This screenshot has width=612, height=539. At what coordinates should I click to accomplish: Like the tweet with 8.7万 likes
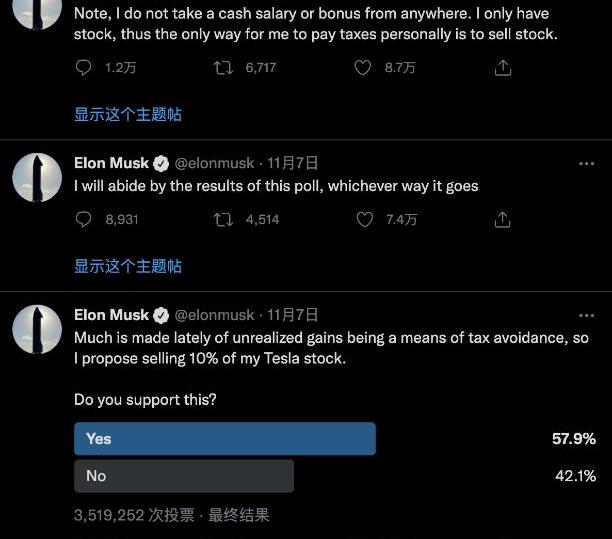[365, 68]
